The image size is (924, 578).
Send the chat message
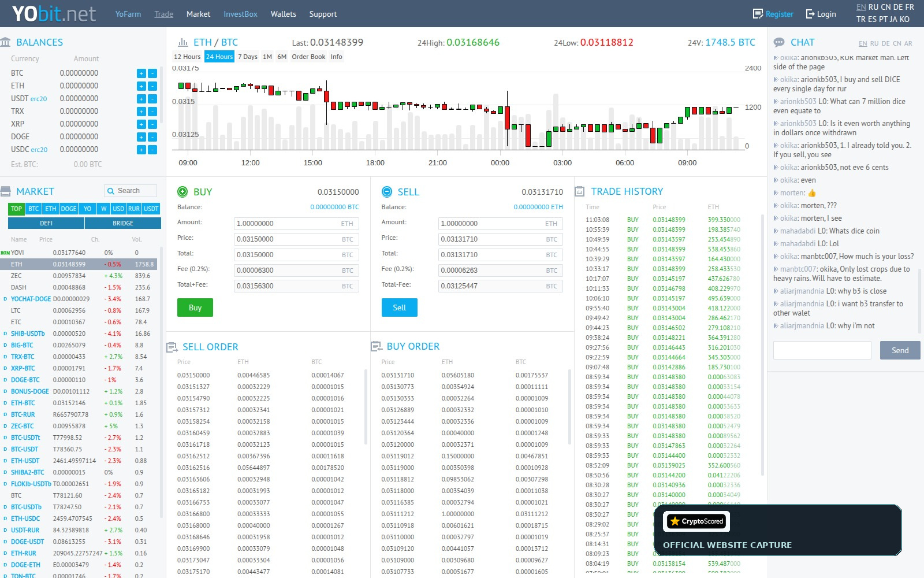coord(900,350)
